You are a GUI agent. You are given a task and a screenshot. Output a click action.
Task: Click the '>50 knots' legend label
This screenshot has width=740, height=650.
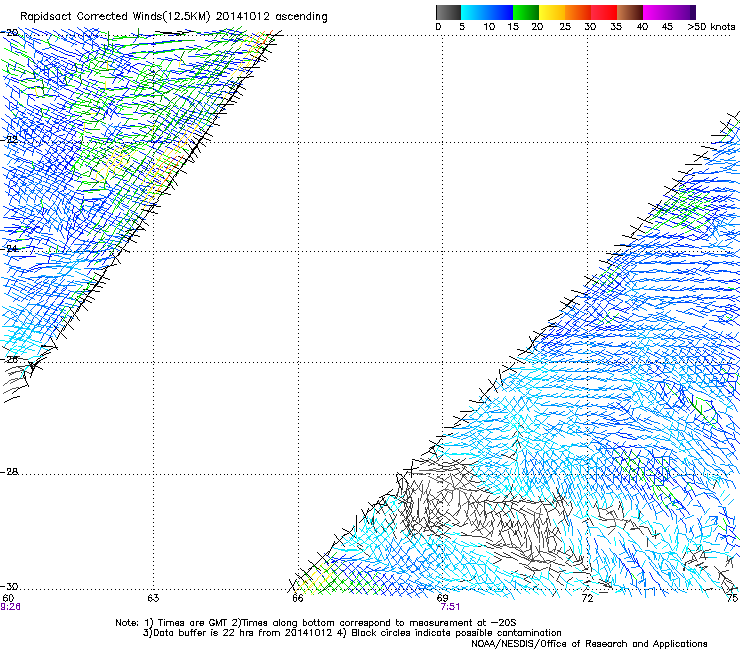pos(711,26)
